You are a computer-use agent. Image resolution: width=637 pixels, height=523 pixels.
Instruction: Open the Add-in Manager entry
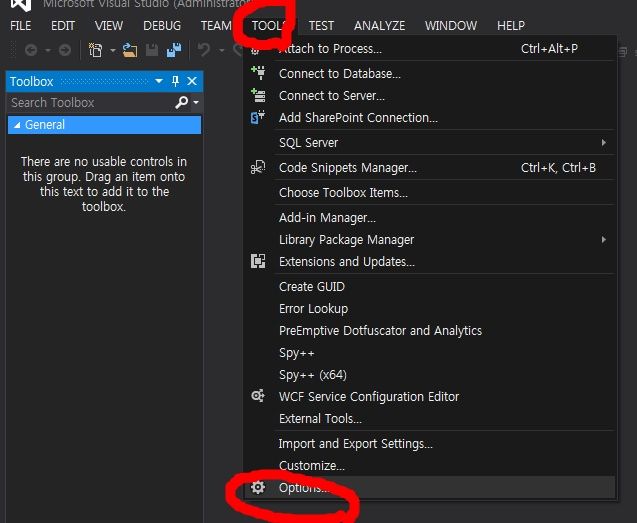click(x=431, y=218)
